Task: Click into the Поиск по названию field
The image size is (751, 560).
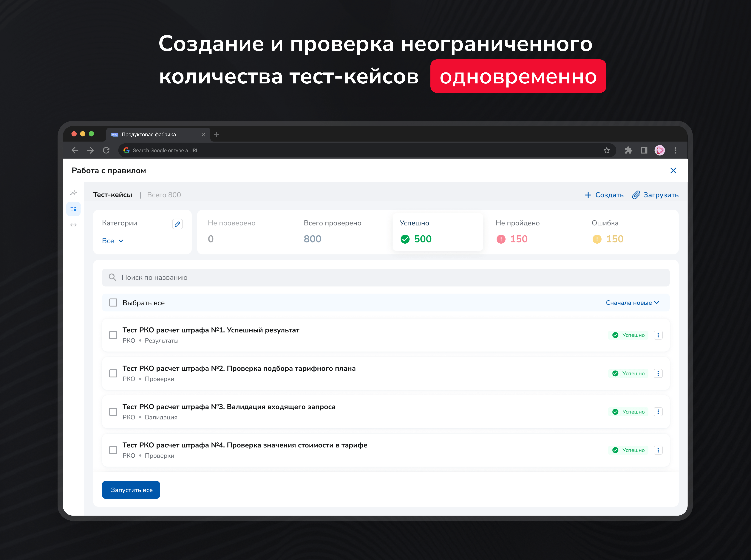Action: click(385, 277)
